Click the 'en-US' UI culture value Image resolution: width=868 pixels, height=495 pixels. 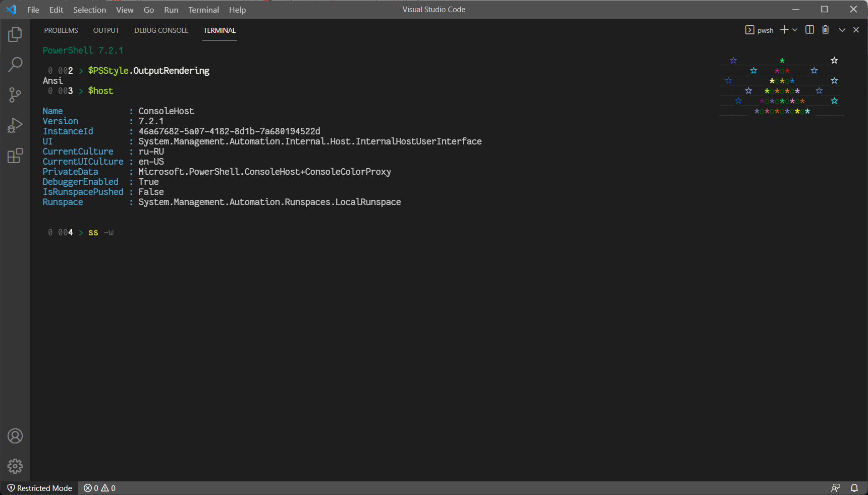151,162
